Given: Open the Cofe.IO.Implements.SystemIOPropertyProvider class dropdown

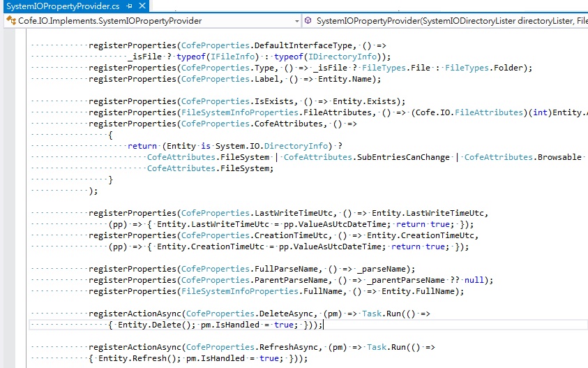Looking at the screenshot, I should coord(153,21).
